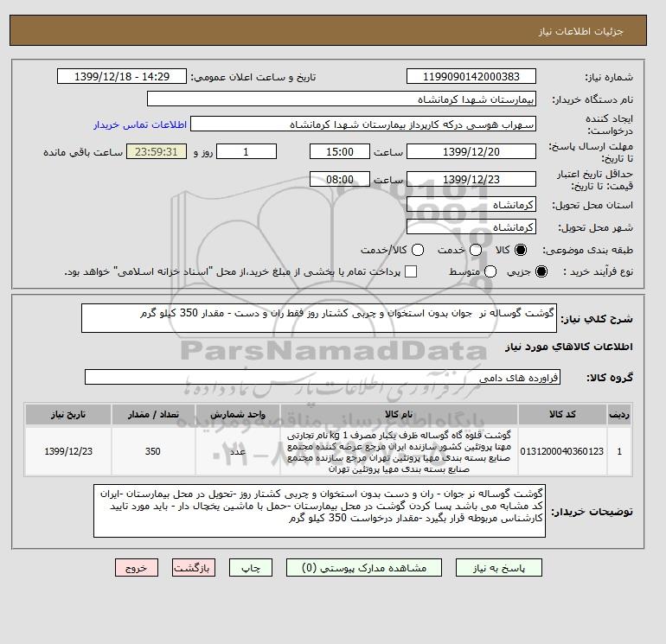Click product code 0131200040360123 cell
Viewport: 666px width, 644px height.
(562, 451)
